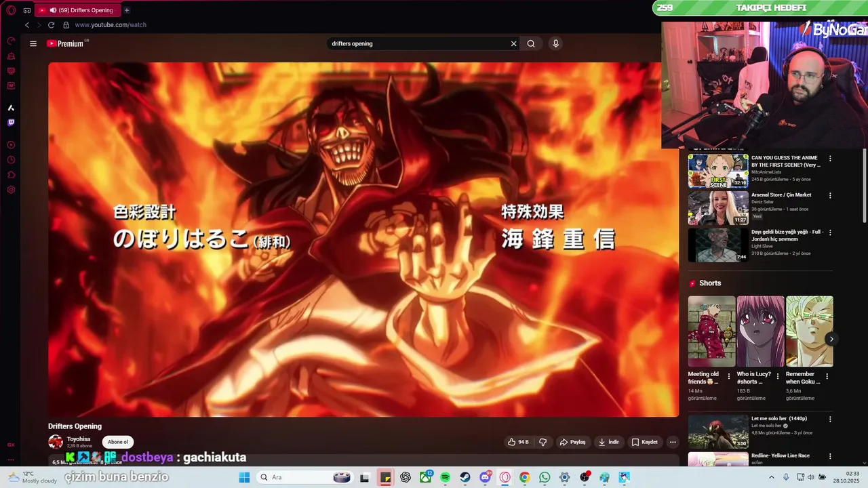Subscribe with the 'Abone ol' button
The image size is (868, 488).
tap(118, 442)
